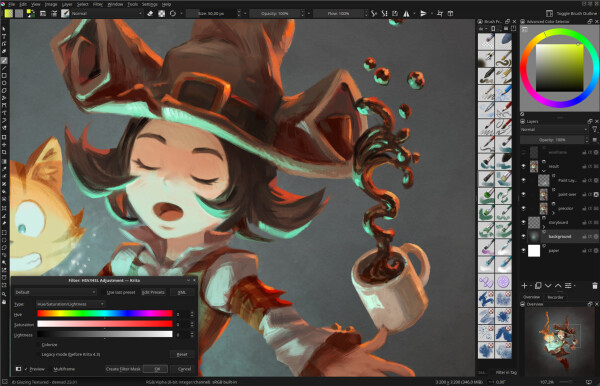Switch to the Recorder tab
The width and height of the screenshot is (600, 386).
(x=555, y=297)
